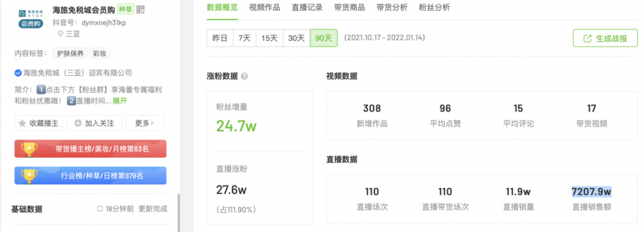Expand the 更多 dropdown button
The image size is (644, 232).
pos(144,123)
